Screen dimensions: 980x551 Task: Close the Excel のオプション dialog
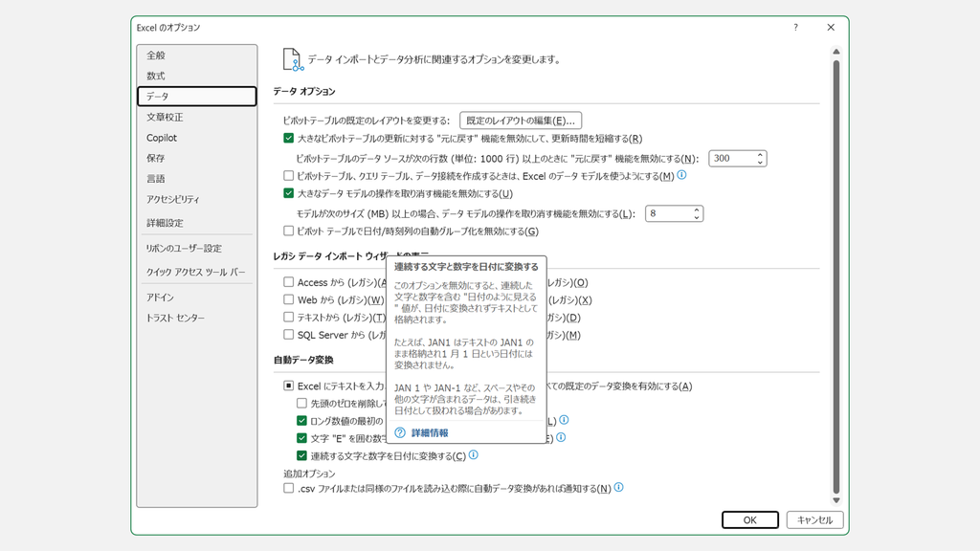[x=831, y=28]
